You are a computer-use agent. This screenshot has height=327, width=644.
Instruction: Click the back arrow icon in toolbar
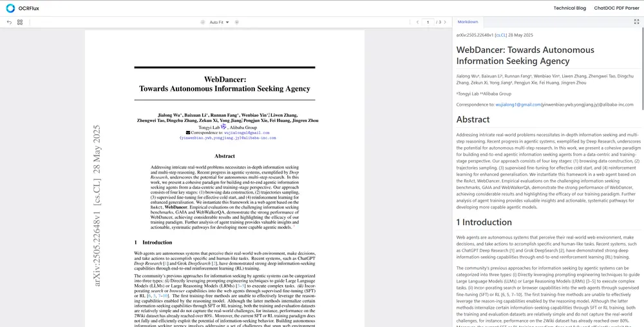point(9,22)
